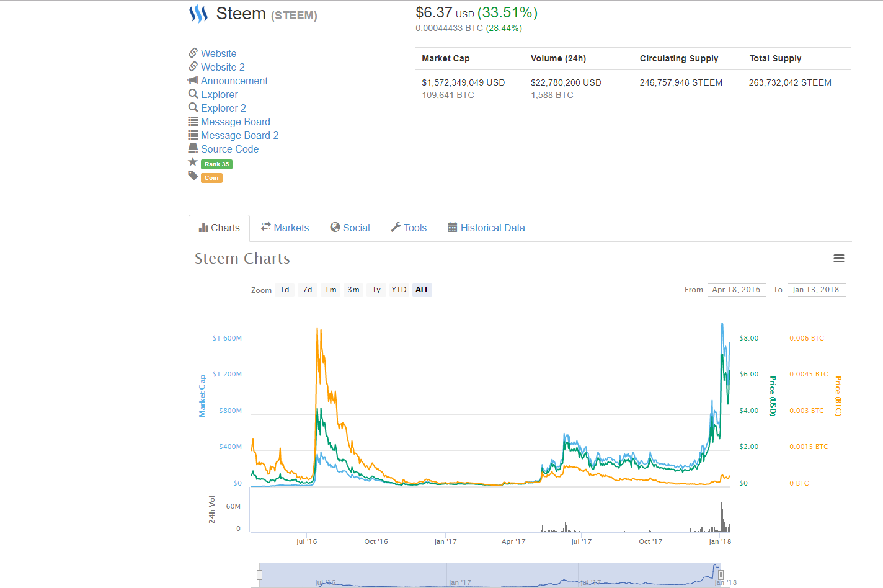Open the chart hamburger context menu

839,259
